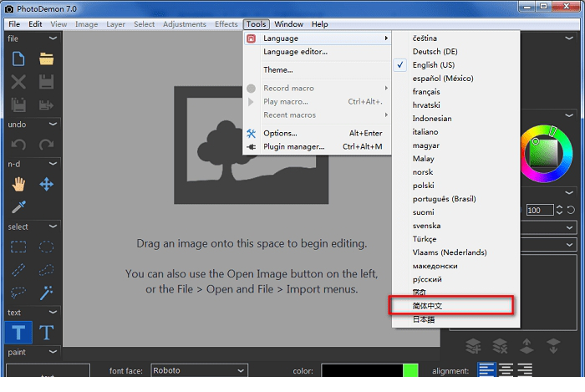This screenshot has width=585, height=392.
Task: Click the Save copy icon
Action: 18,104
